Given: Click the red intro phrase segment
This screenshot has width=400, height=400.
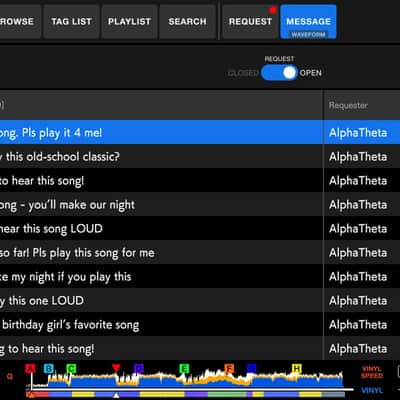Looking at the screenshot, I should tap(38, 395).
